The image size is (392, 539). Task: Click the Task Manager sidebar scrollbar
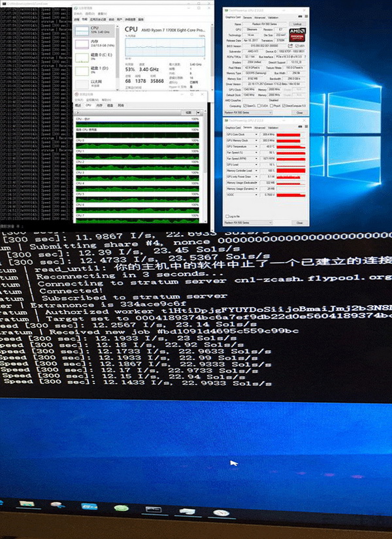pyautogui.click(x=117, y=58)
